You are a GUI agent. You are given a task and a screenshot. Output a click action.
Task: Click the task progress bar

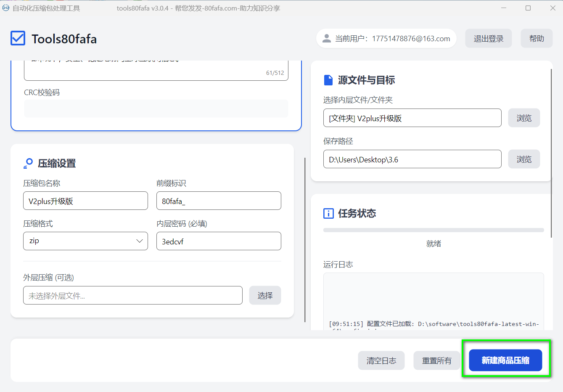pos(433,230)
